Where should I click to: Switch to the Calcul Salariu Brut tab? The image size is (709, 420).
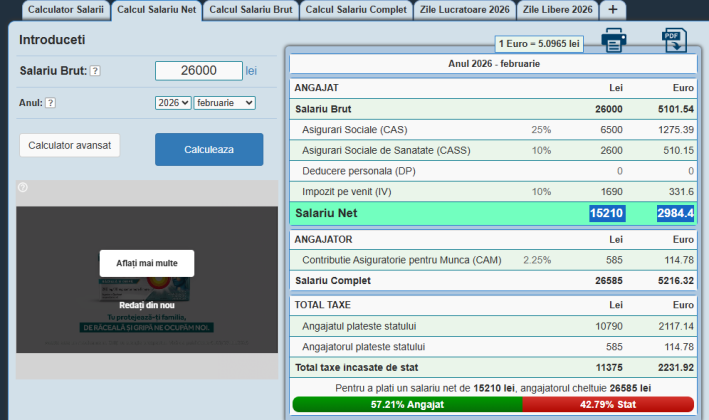click(251, 9)
